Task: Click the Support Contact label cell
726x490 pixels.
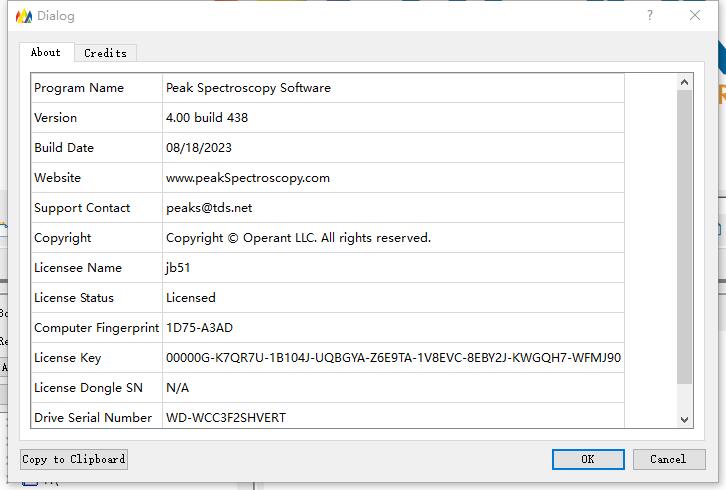Action: (x=97, y=208)
